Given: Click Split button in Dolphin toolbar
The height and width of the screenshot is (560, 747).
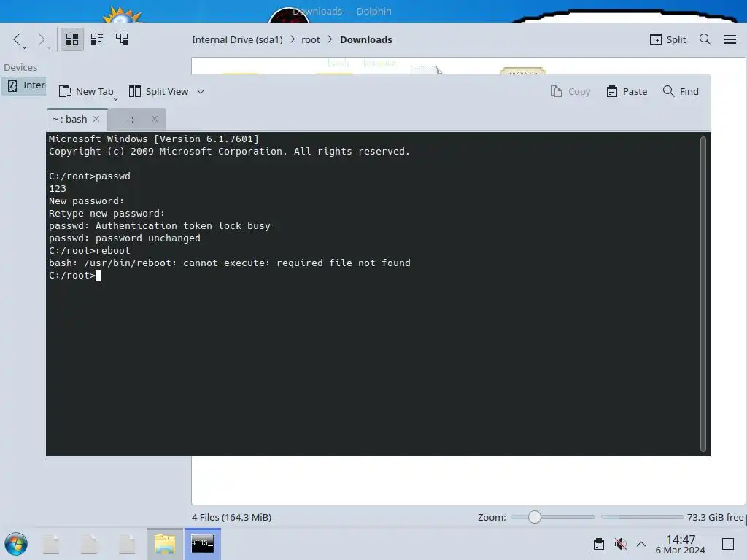Looking at the screenshot, I should coord(667,39).
